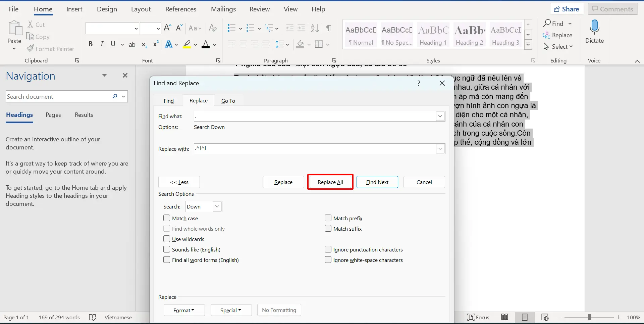Enable Sounds like (English) checkbox
The height and width of the screenshot is (324, 644).
pos(167,249)
